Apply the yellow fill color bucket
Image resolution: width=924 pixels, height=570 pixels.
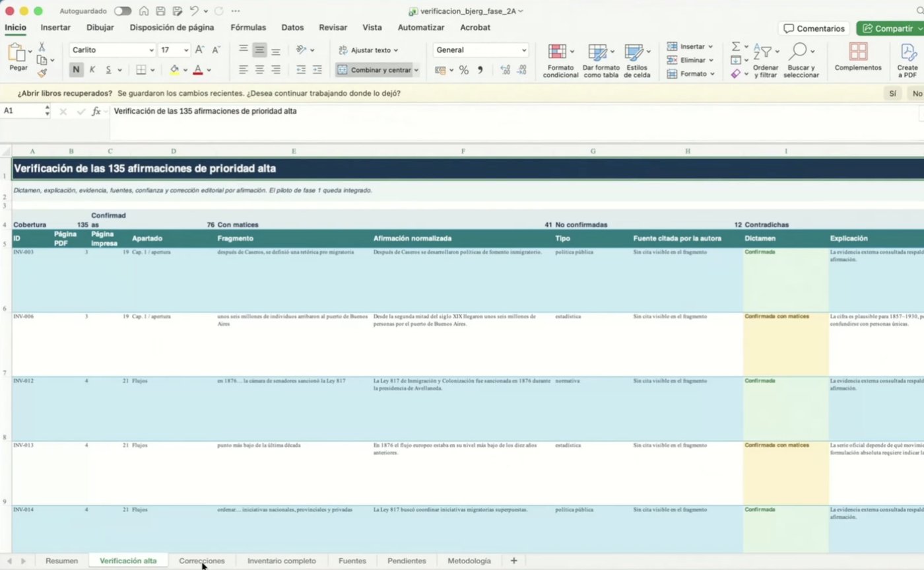tap(174, 69)
